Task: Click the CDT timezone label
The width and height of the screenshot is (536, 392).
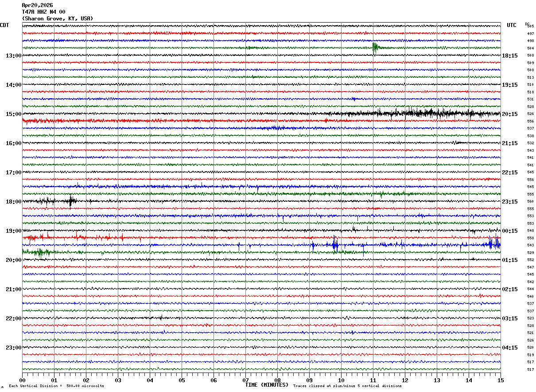Action: click(4, 25)
